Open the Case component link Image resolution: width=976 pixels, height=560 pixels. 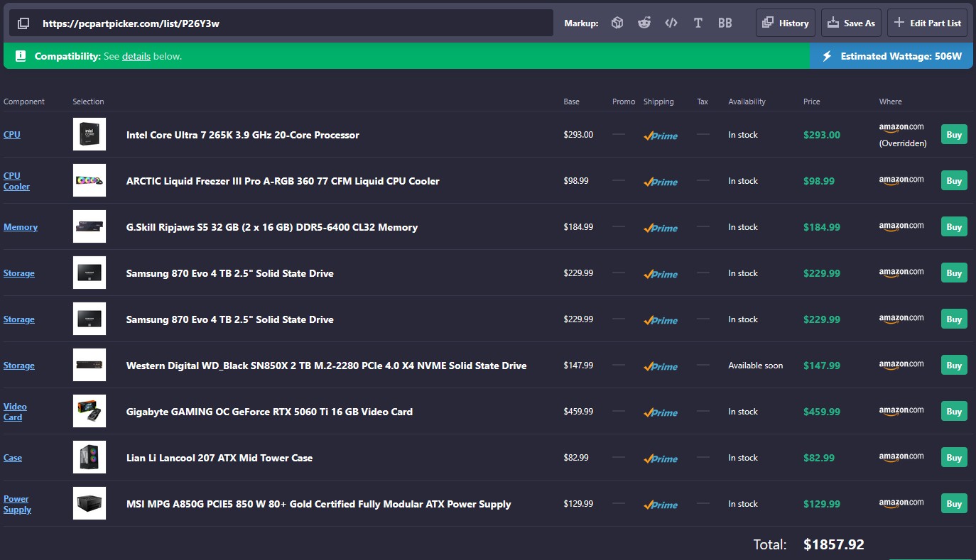13,458
